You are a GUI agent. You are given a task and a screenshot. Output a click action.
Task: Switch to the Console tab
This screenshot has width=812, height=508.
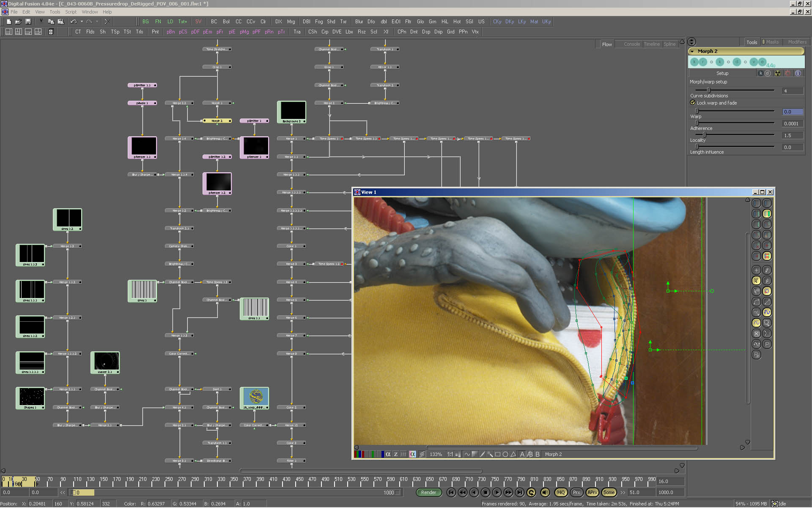point(632,44)
